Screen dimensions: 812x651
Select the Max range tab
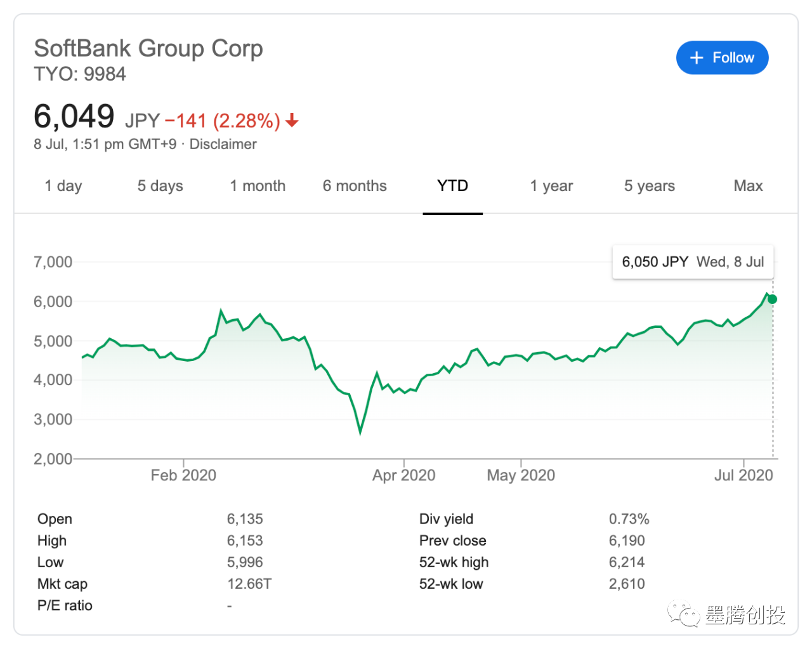(748, 186)
